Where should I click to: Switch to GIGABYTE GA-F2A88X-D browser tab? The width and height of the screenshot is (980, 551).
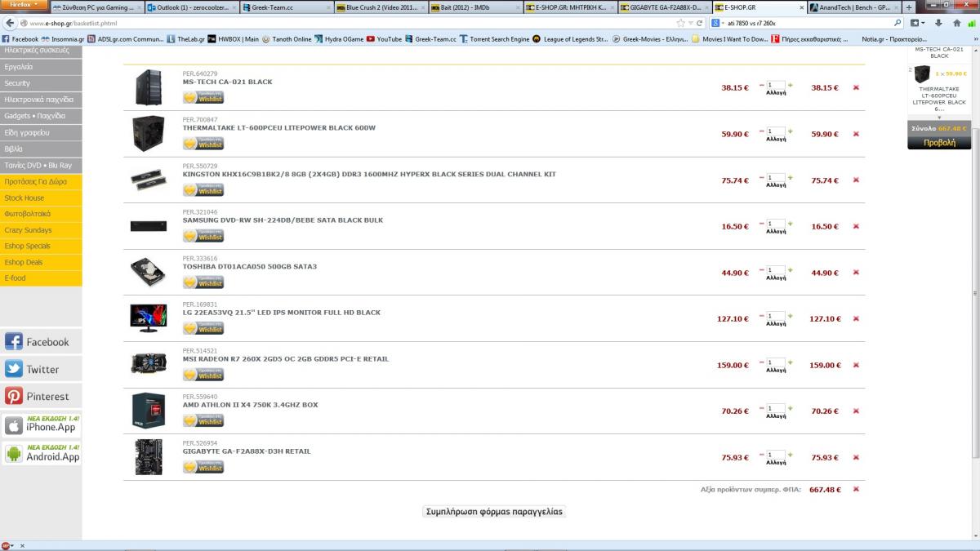click(664, 7)
